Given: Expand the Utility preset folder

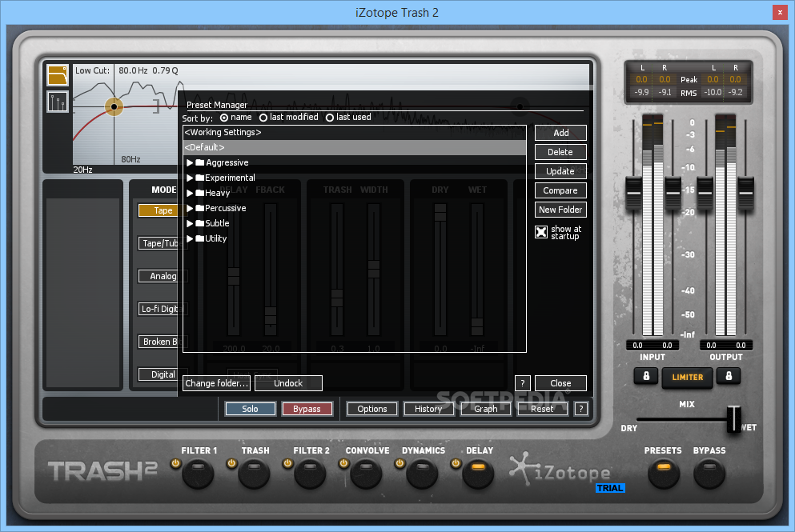Looking at the screenshot, I should click(x=190, y=238).
